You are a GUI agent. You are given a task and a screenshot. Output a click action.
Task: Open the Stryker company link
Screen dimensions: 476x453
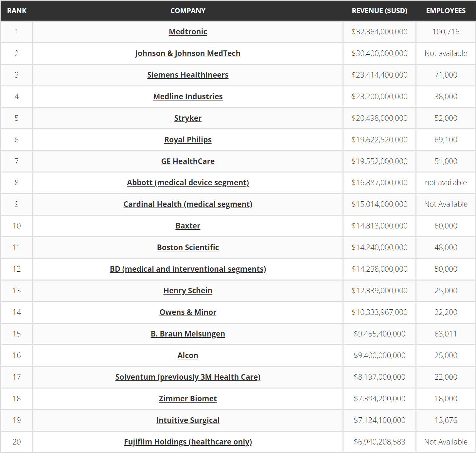tap(188, 118)
